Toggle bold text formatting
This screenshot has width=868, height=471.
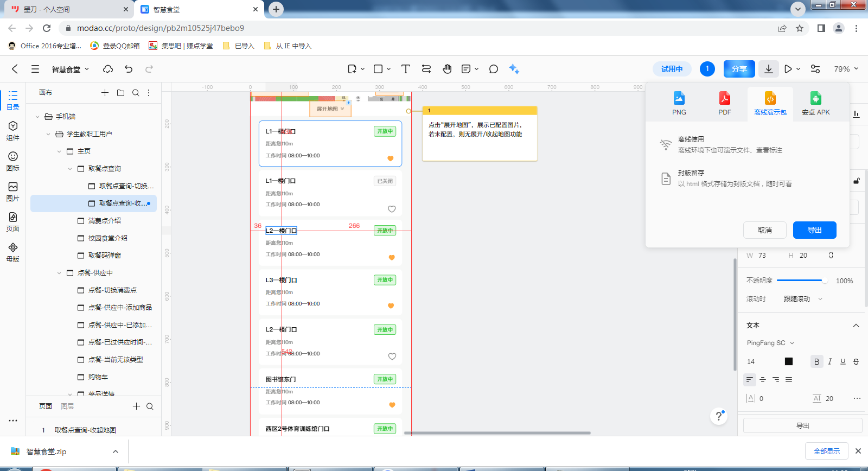click(816, 361)
